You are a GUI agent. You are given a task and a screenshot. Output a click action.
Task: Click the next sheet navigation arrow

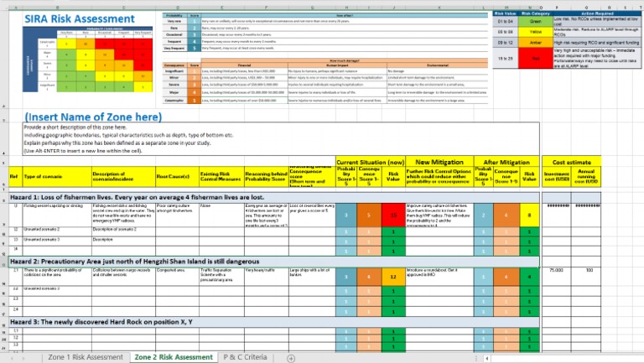point(23,358)
